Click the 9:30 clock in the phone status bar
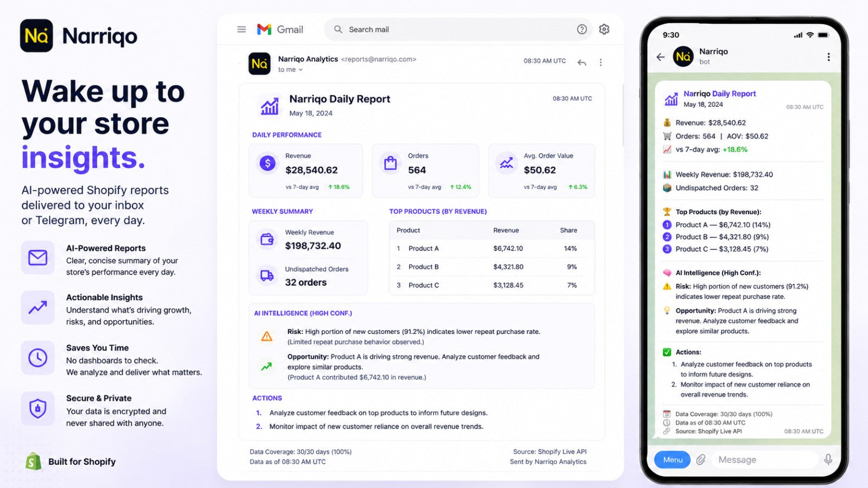 671,35
